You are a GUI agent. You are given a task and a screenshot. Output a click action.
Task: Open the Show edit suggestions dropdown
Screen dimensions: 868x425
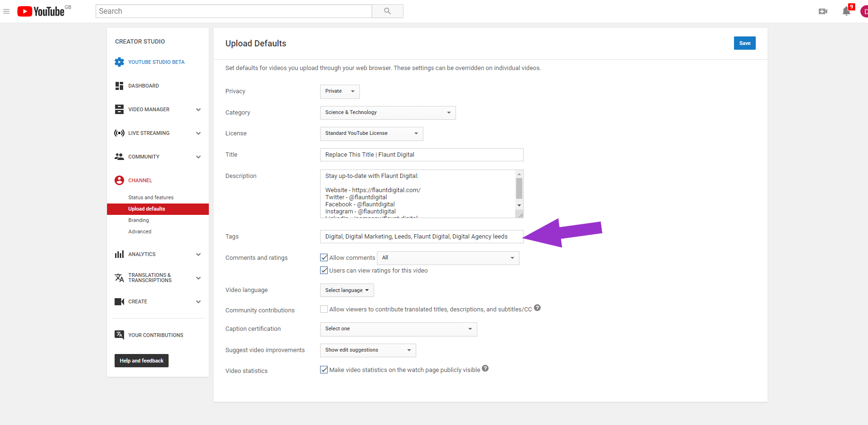[368, 350]
